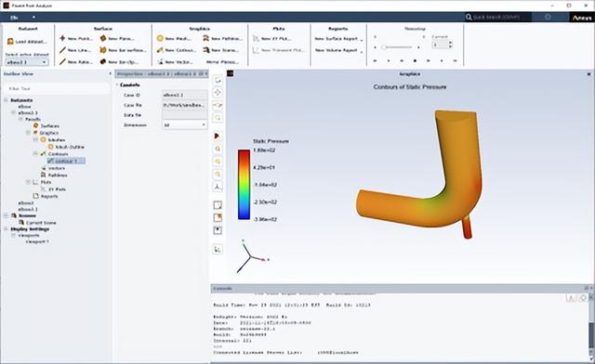The height and width of the screenshot is (364, 595).
Task: Create a New Contour graphic
Action: 177,50
